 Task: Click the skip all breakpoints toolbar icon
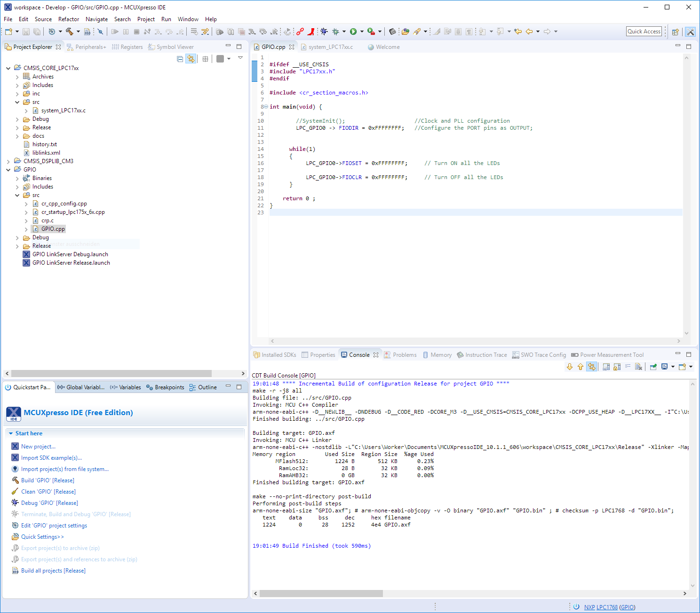100,31
